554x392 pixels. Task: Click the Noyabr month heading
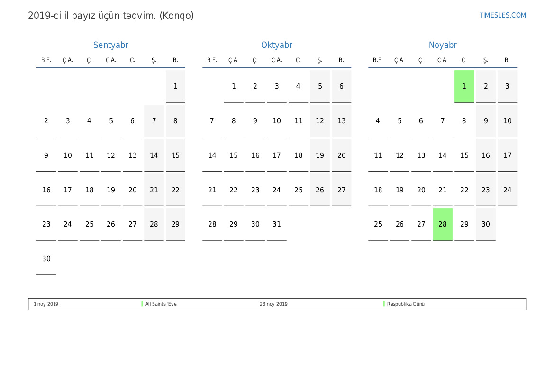443,45
